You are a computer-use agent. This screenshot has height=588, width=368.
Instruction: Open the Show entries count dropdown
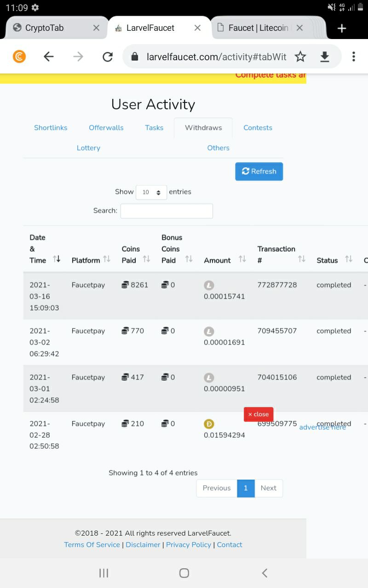151,192
